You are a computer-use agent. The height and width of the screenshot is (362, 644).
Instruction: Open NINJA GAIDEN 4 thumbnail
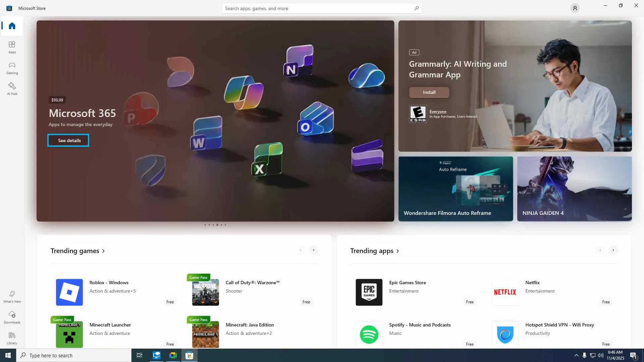(574, 189)
